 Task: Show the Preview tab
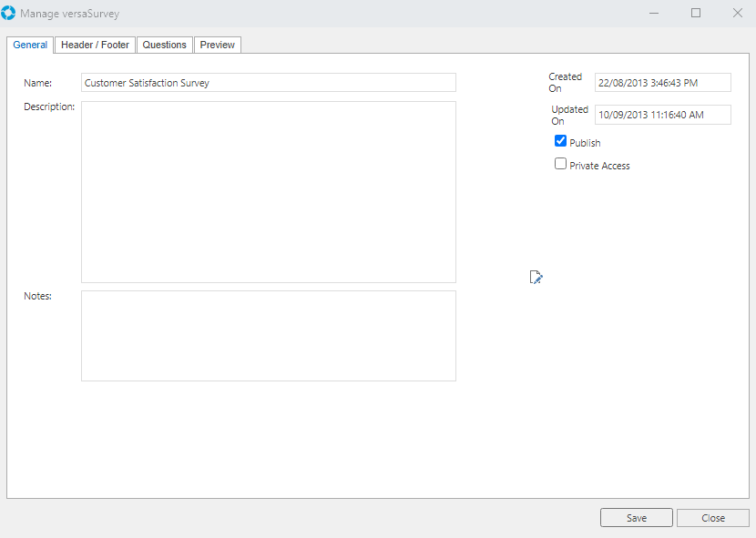point(217,45)
